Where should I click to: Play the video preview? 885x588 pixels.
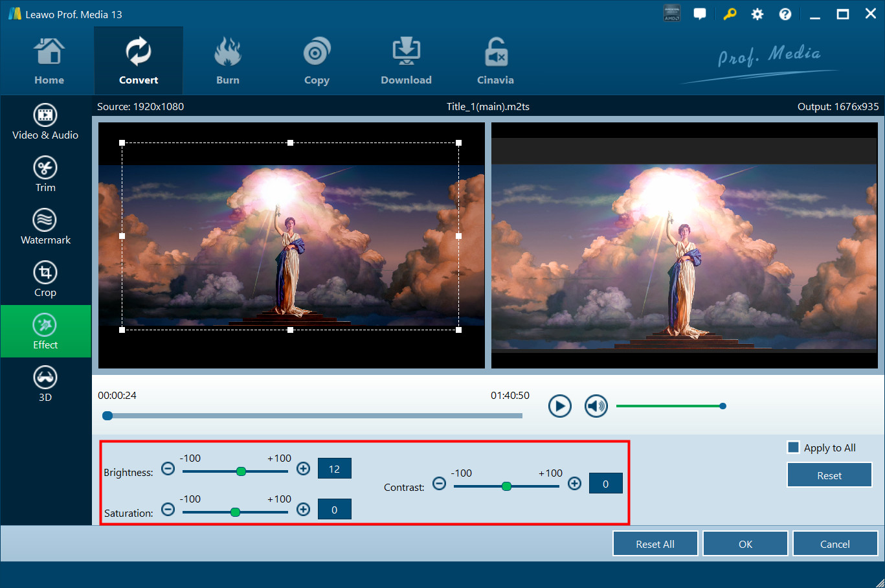pos(559,406)
